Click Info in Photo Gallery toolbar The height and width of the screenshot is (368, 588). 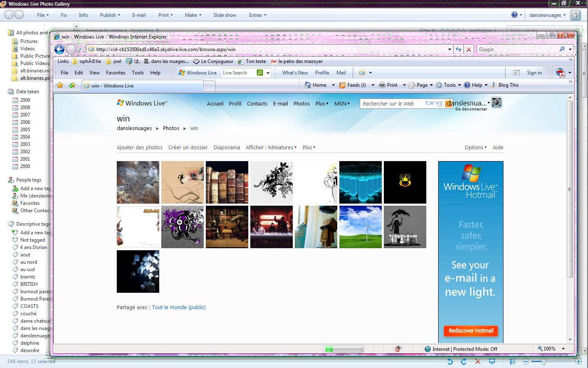(x=83, y=15)
